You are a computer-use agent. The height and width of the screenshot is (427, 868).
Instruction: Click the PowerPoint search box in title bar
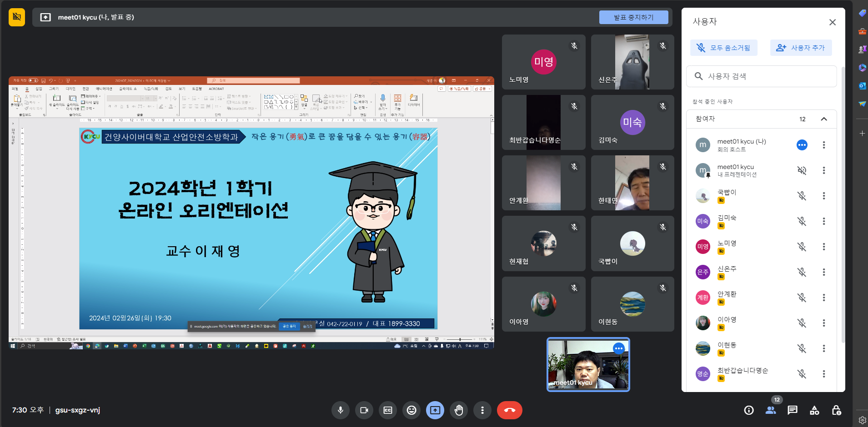pyautogui.click(x=254, y=80)
